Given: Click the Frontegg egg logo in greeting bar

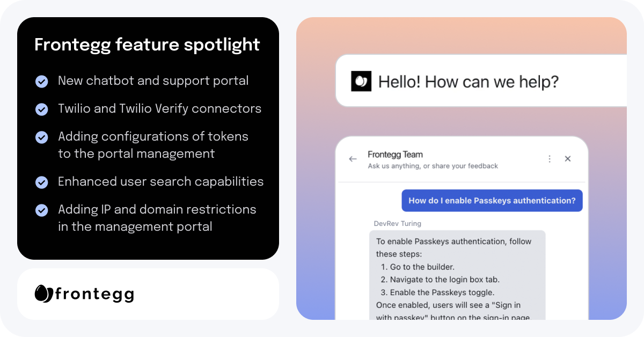Looking at the screenshot, I should pyautogui.click(x=361, y=82).
